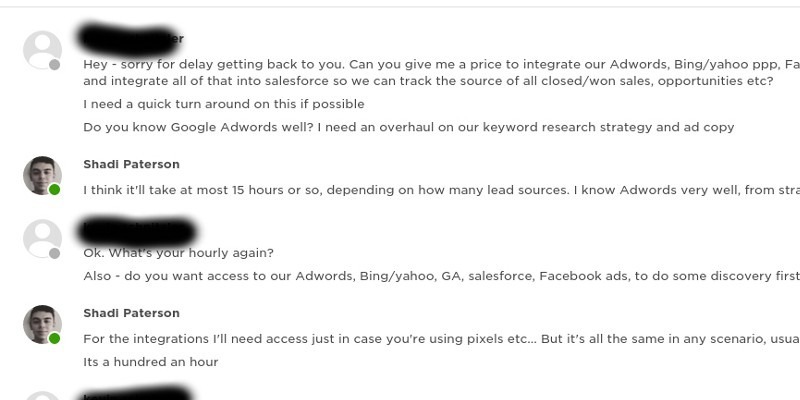Open the Shadi Paterson name above the '15 hours' reply

click(x=131, y=164)
